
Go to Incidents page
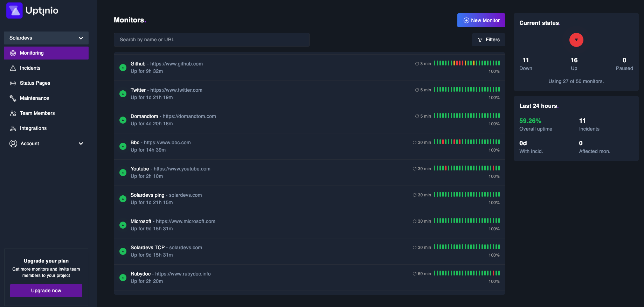click(x=46, y=68)
